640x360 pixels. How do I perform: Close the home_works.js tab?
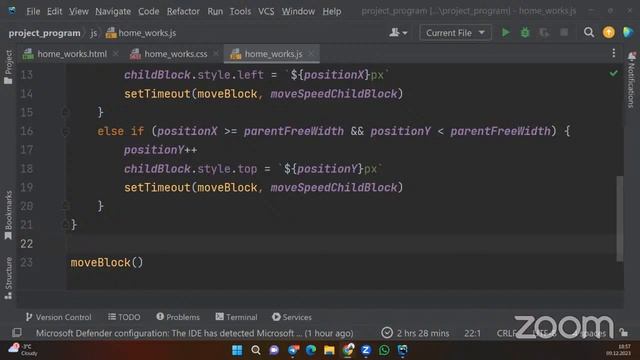point(311,54)
